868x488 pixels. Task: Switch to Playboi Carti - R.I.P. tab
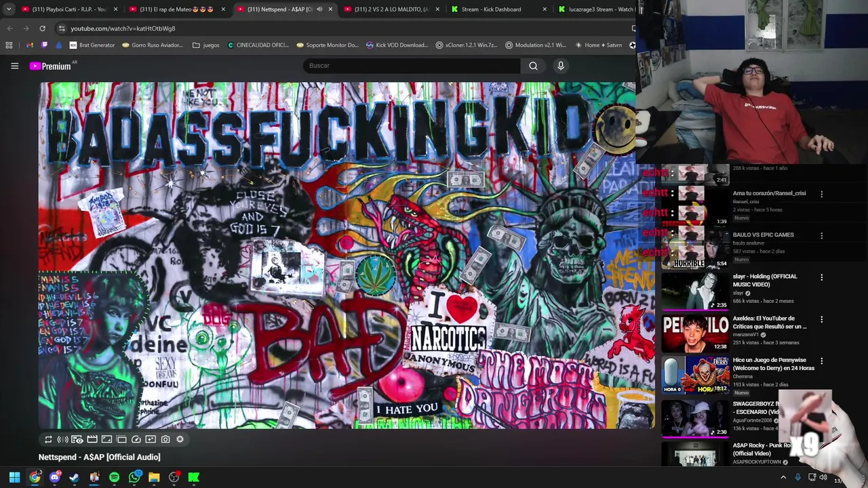pyautogui.click(x=70, y=9)
